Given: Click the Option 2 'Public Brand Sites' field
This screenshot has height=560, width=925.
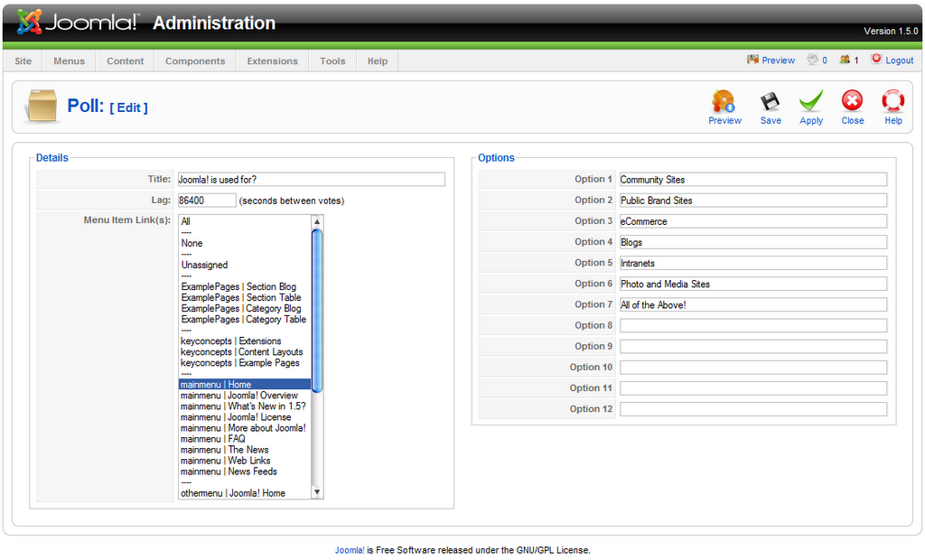Looking at the screenshot, I should [753, 201].
